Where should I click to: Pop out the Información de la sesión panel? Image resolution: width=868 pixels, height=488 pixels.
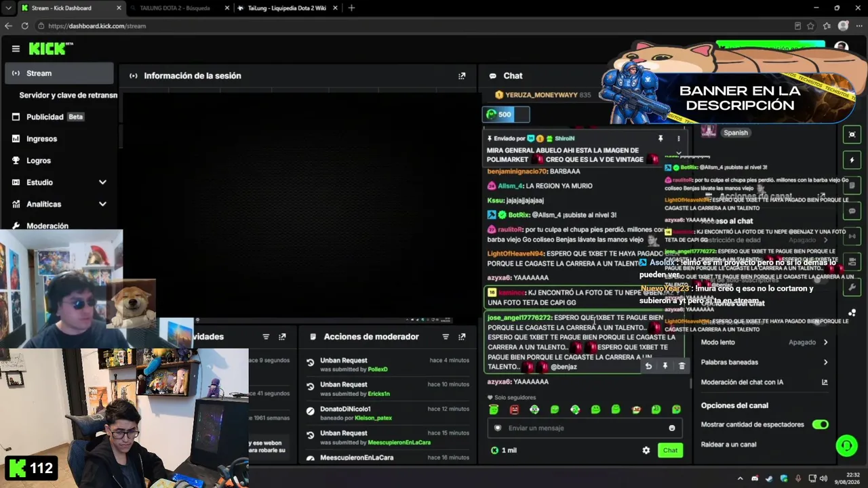point(462,76)
